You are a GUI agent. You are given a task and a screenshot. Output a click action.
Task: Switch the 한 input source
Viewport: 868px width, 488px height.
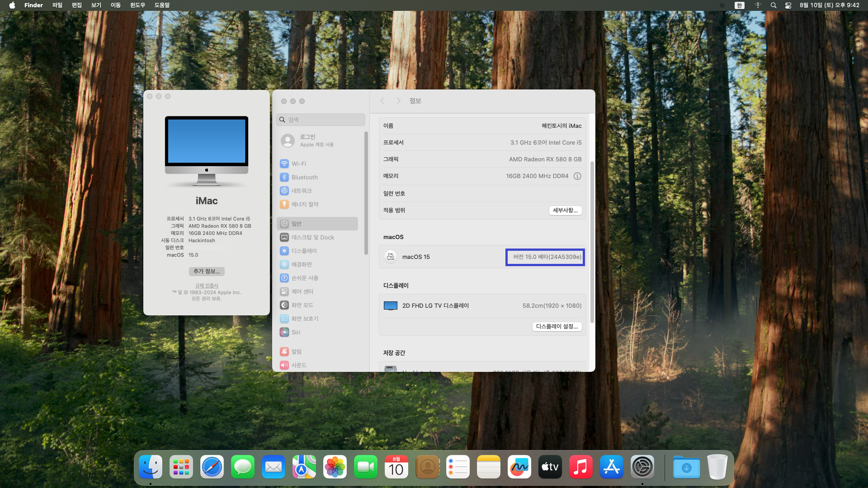click(740, 5)
